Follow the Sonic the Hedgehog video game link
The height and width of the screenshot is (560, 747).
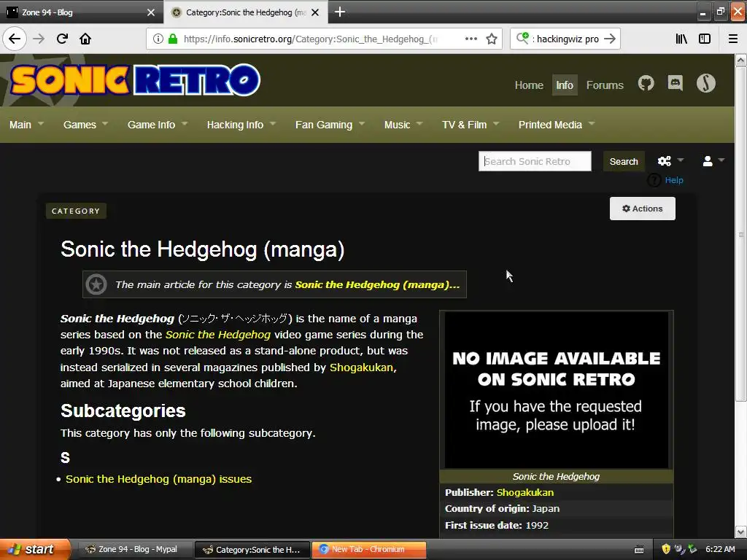pos(217,334)
